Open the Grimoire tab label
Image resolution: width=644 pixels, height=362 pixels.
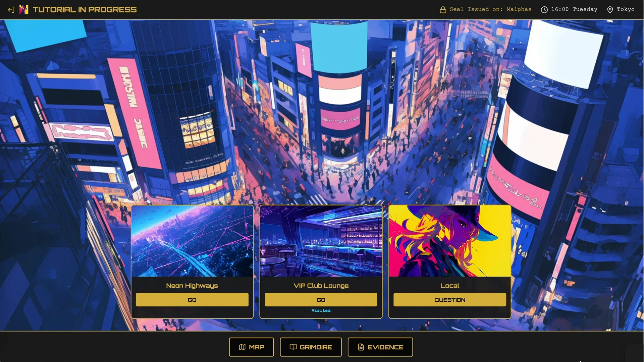pyautogui.click(x=316, y=347)
